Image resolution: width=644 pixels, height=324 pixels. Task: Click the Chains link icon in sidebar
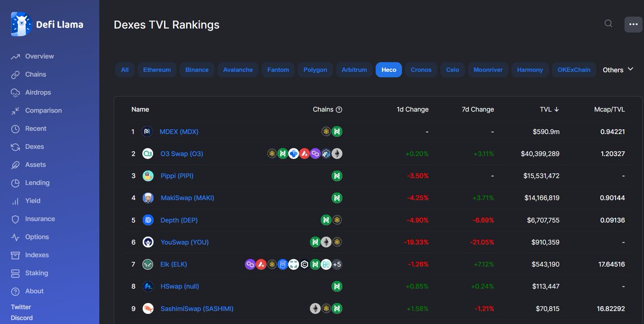[16, 75]
